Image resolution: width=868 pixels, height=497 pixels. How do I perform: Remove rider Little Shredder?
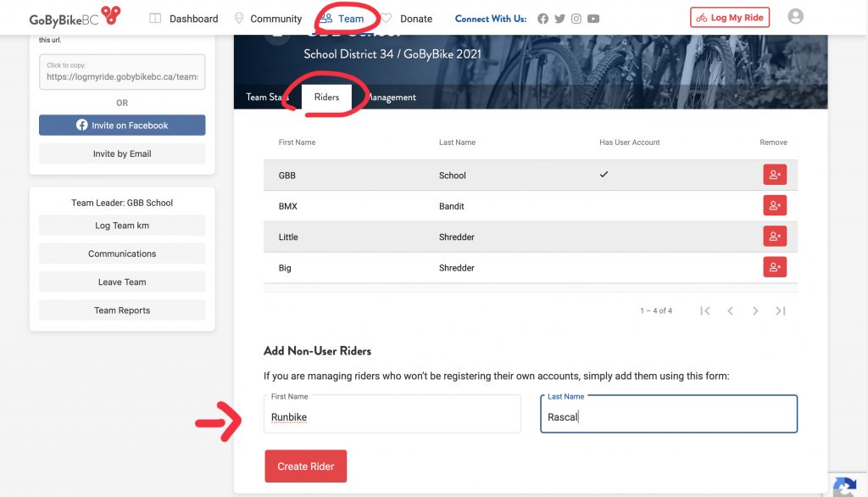coord(775,236)
